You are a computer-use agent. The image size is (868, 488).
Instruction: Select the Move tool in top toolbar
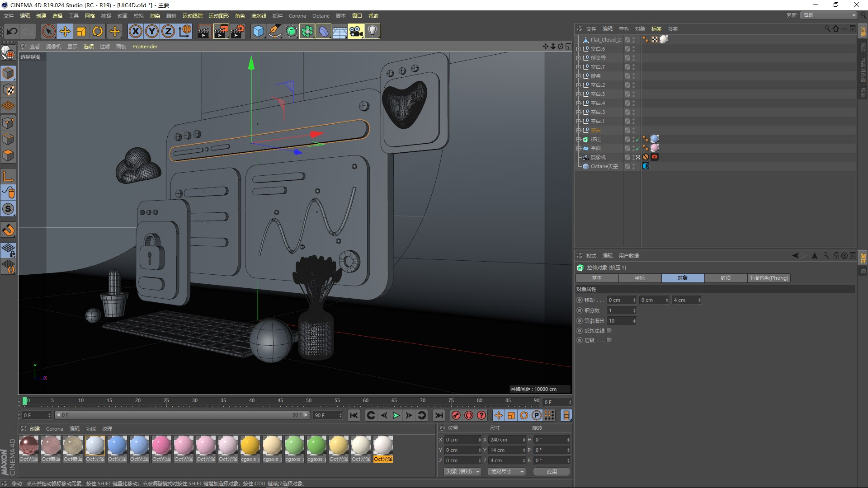pyautogui.click(x=65, y=31)
